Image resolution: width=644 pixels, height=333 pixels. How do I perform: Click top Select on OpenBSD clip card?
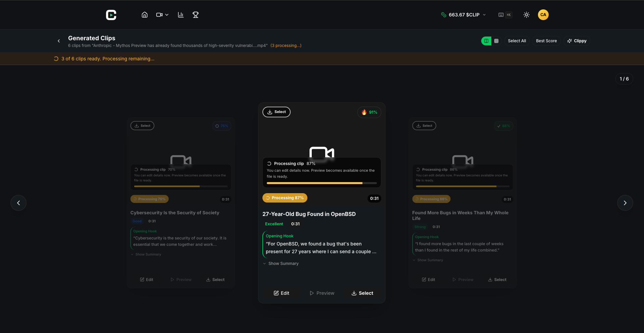pos(277,112)
